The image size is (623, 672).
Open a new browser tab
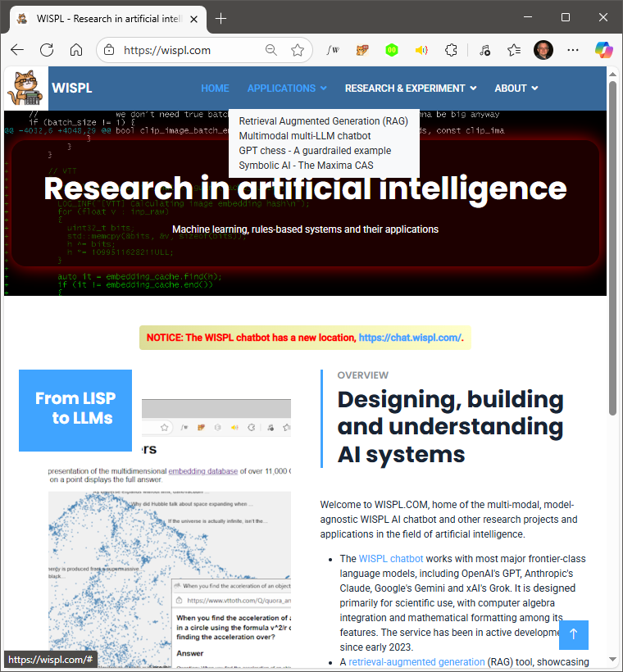pyautogui.click(x=221, y=18)
